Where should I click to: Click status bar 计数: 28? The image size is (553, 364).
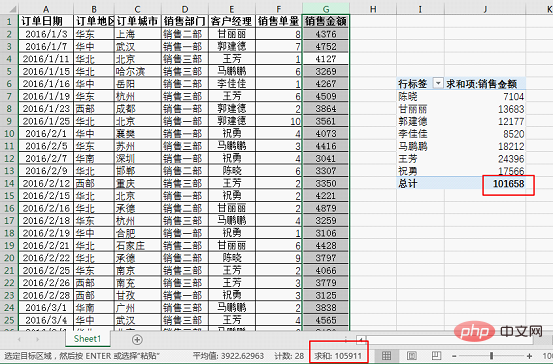[x=289, y=356]
